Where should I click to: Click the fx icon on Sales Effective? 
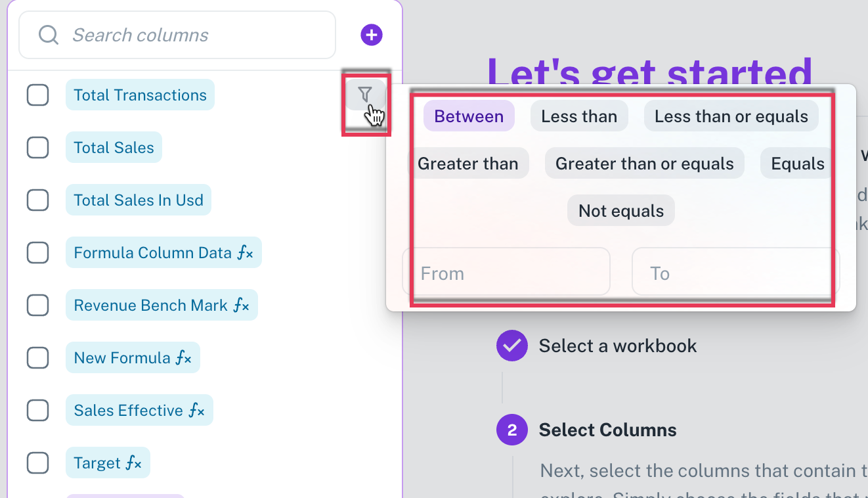[197, 410]
